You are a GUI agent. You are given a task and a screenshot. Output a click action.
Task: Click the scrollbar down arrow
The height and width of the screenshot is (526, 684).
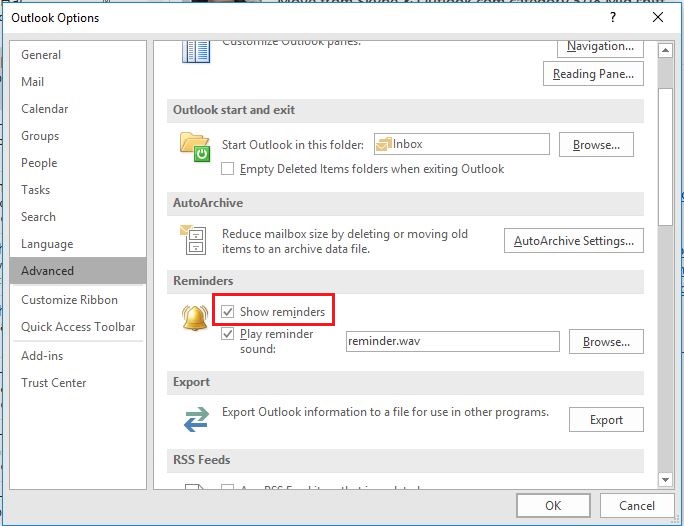pyautogui.click(x=665, y=480)
